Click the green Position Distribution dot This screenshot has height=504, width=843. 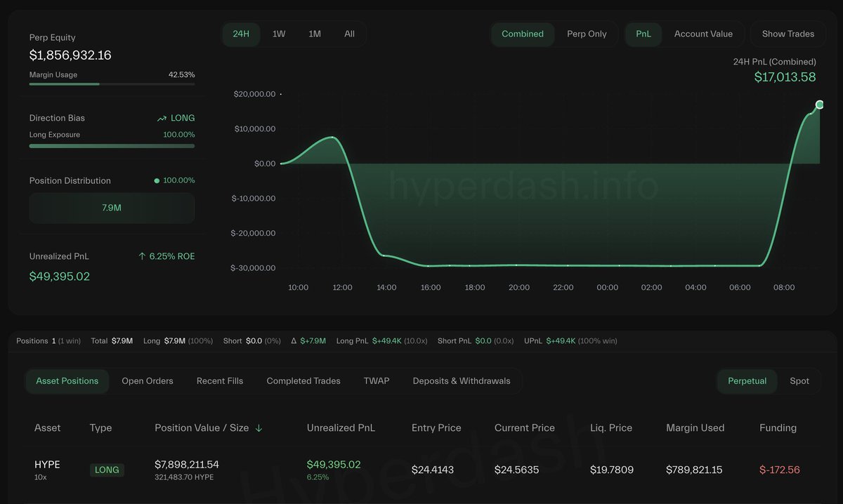157,181
